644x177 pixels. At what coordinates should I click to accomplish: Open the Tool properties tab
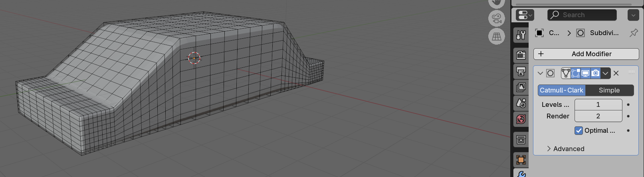(x=521, y=35)
